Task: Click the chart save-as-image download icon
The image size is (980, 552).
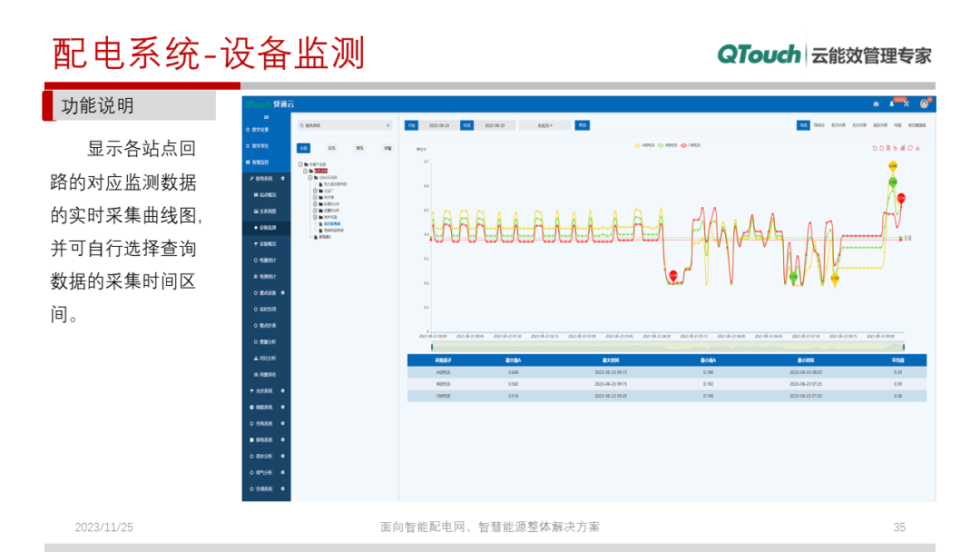Action: pyautogui.click(x=917, y=148)
